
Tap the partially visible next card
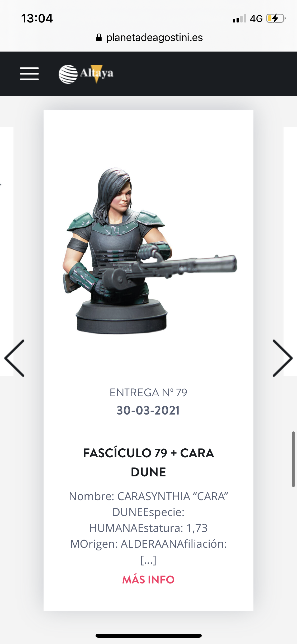[290, 251]
